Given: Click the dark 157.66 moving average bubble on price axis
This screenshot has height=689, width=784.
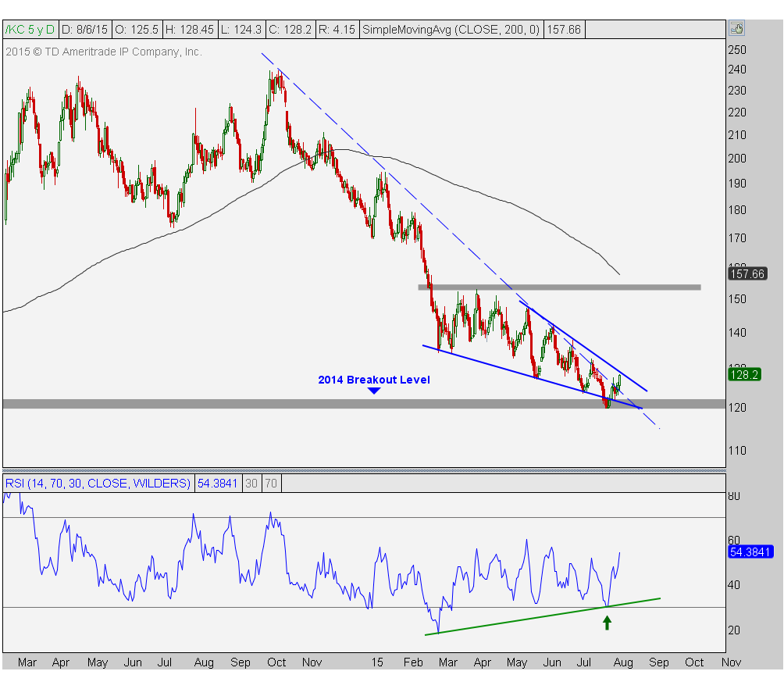Looking at the screenshot, I should (x=747, y=273).
